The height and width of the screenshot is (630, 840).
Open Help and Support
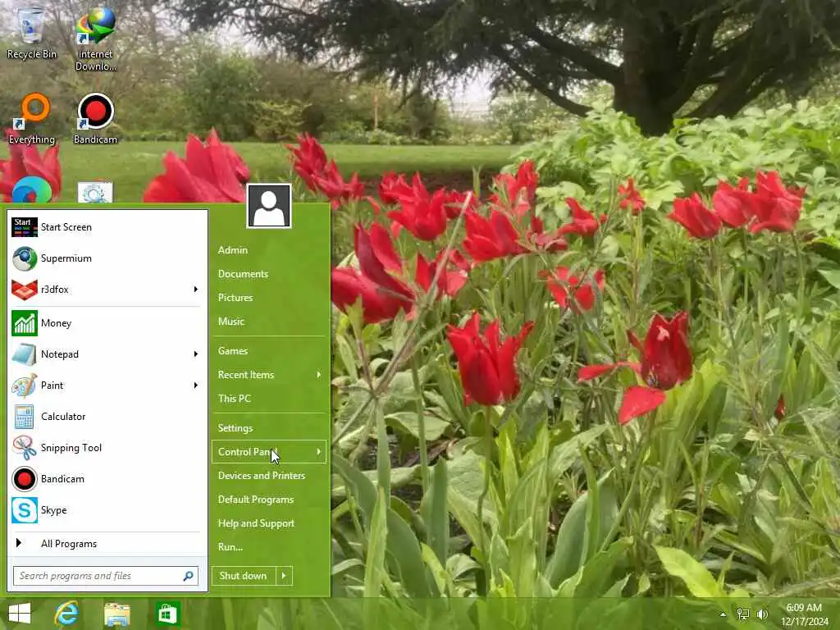[x=256, y=523]
